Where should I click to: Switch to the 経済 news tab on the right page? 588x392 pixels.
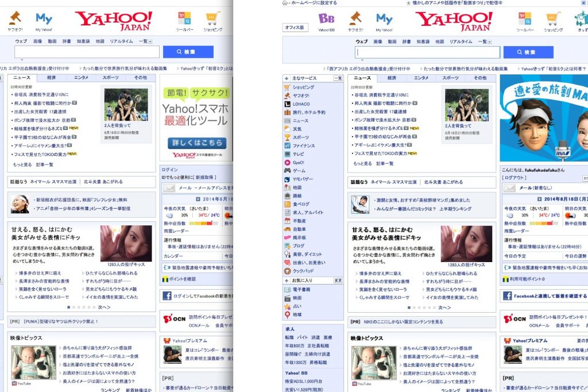pos(392,78)
